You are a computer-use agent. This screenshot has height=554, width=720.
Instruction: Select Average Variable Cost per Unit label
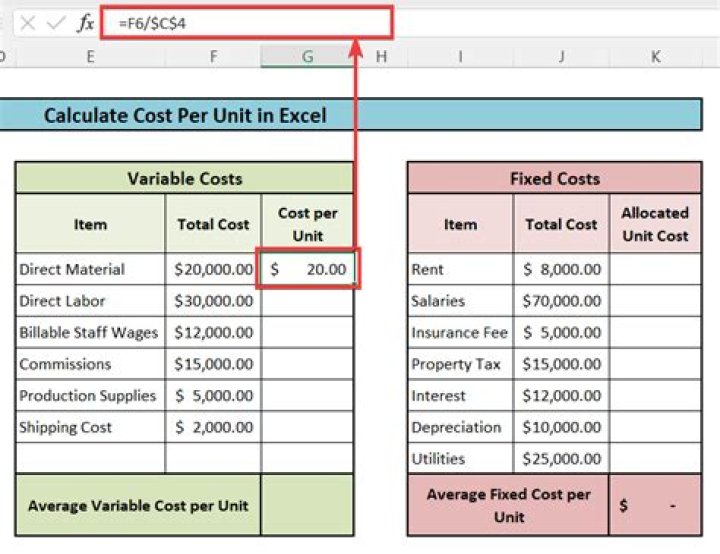click(138, 505)
